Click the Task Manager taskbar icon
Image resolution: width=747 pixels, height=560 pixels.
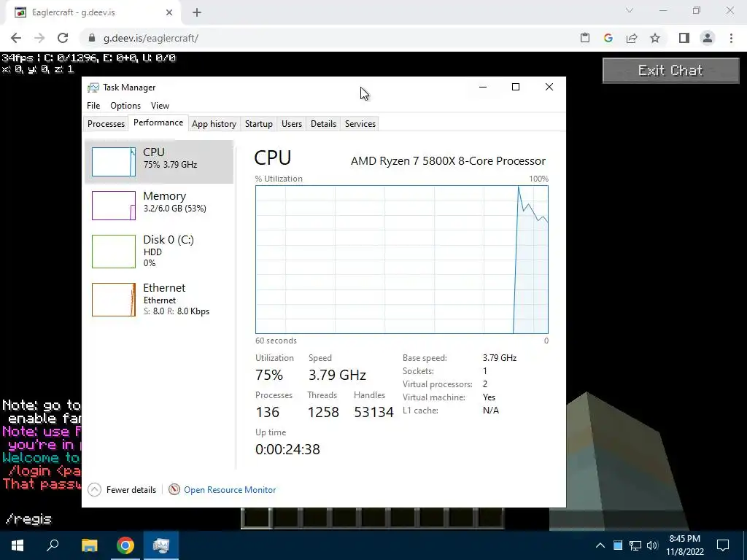coord(161,545)
